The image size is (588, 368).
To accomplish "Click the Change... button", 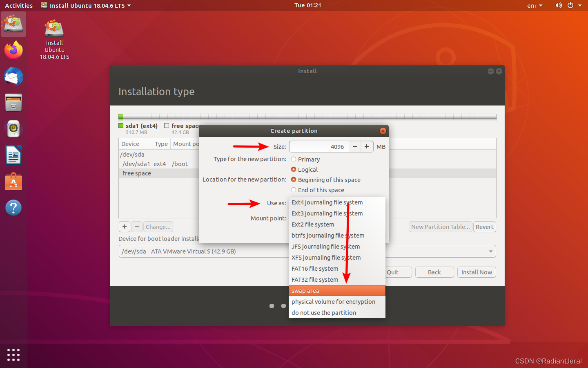I will 158,227.
